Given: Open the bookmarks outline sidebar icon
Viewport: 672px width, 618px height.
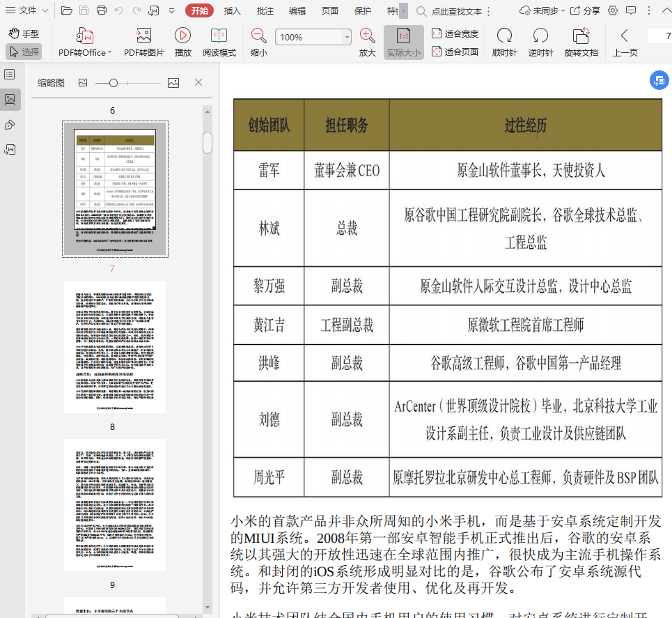Looking at the screenshot, I should click(10, 75).
